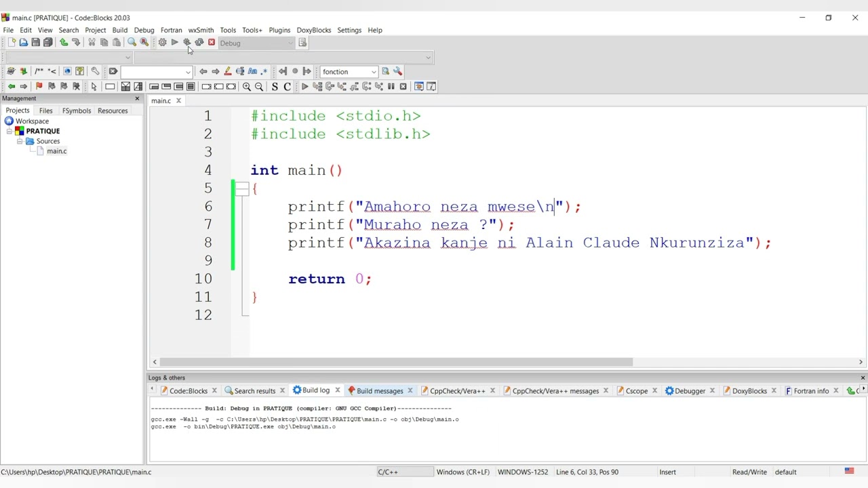Switch to the Files tab in Management
Screen dimensions: 868x488
(x=45, y=110)
